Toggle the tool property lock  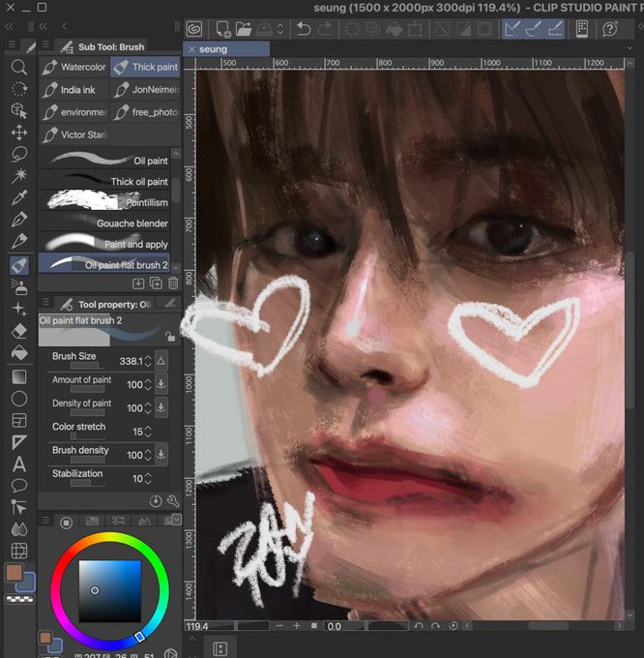coord(169,336)
